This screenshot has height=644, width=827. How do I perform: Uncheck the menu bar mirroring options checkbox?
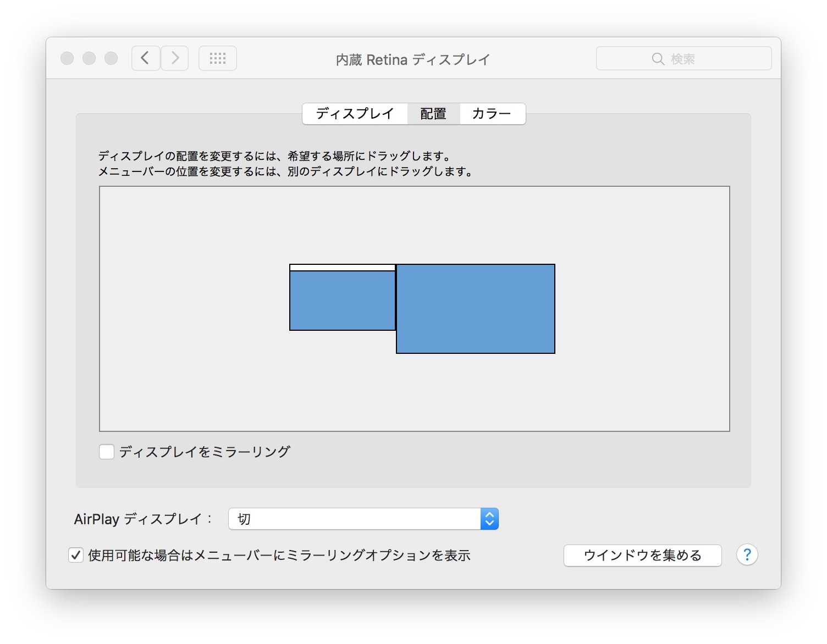tap(76, 555)
